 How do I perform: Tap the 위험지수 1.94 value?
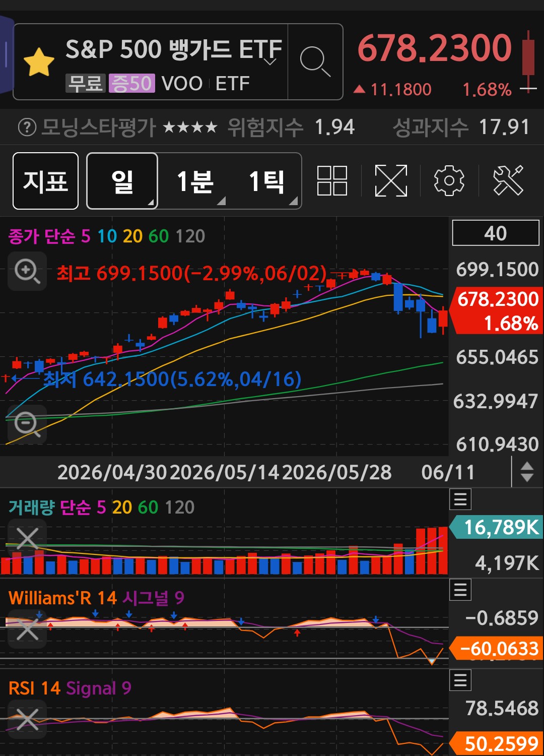click(x=335, y=127)
